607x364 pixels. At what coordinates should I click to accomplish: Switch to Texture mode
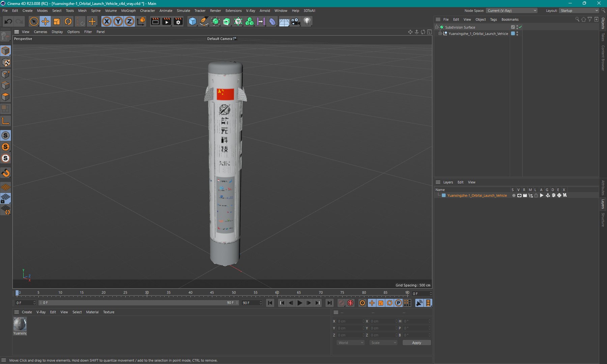(x=6, y=63)
